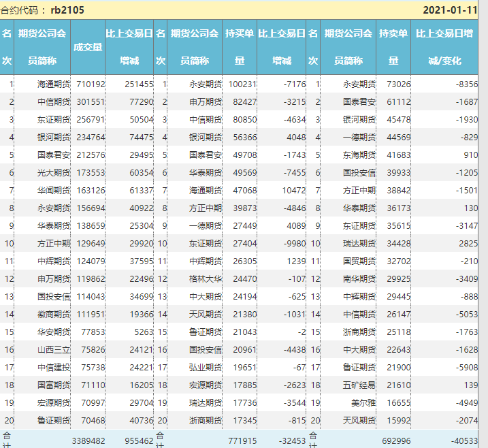Viewport: 488px width, 448px height.
Task: Select 华闻期货 in volume column
Action: [54, 191]
